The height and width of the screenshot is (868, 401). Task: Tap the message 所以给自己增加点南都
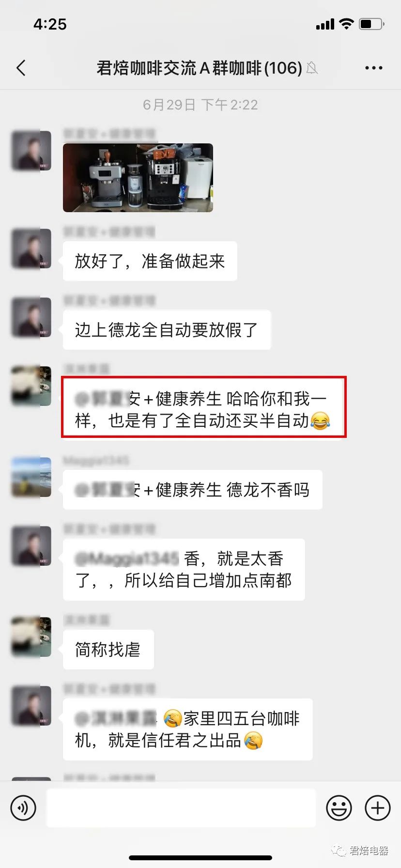[184, 569]
